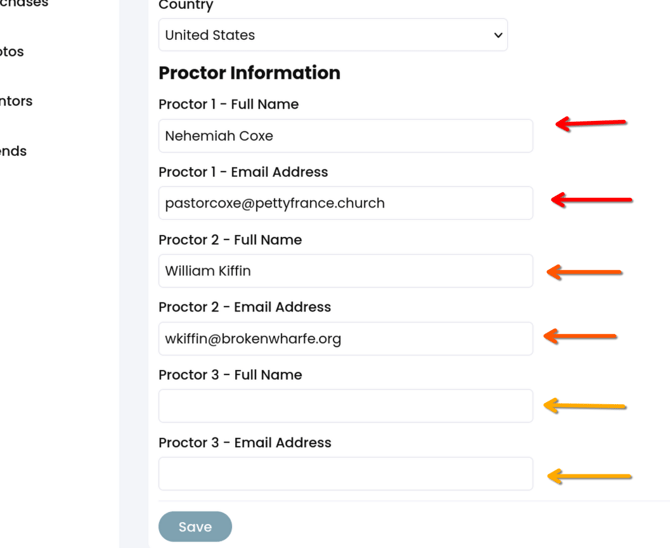670x548 pixels.
Task: Click the chevron arrow on the Country select
Action: (x=498, y=35)
